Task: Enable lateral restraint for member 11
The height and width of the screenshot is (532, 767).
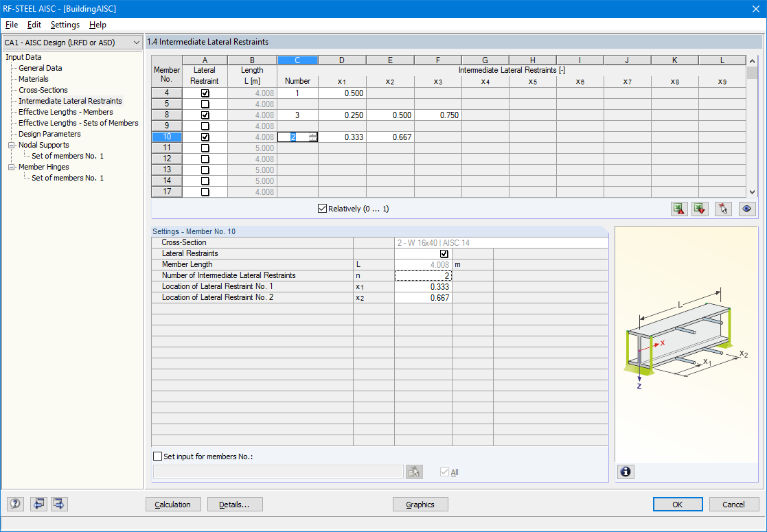Action: coord(205,148)
